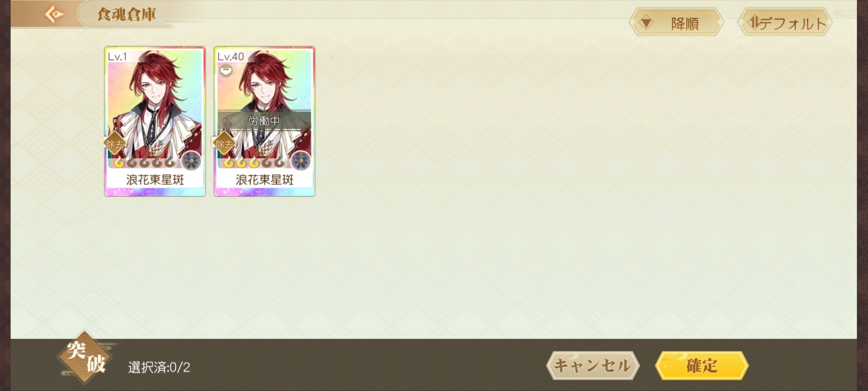The height and width of the screenshot is (391, 868).
Task: Click the flower emblem on Lv.40 card
Action: 301,161
